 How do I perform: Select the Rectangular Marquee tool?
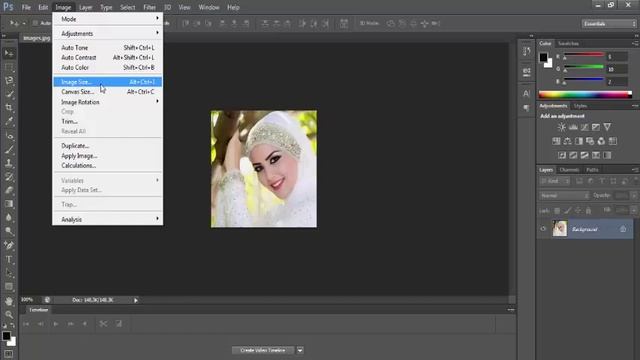(x=9, y=67)
